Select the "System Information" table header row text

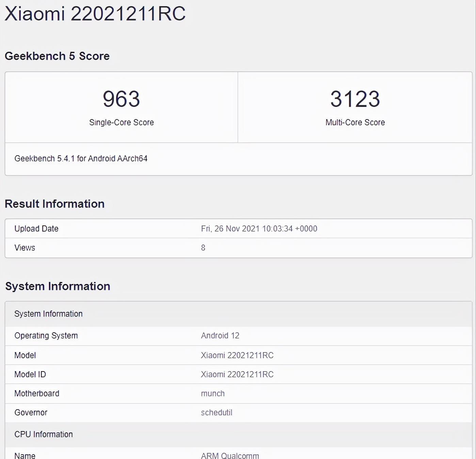point(48,314)
